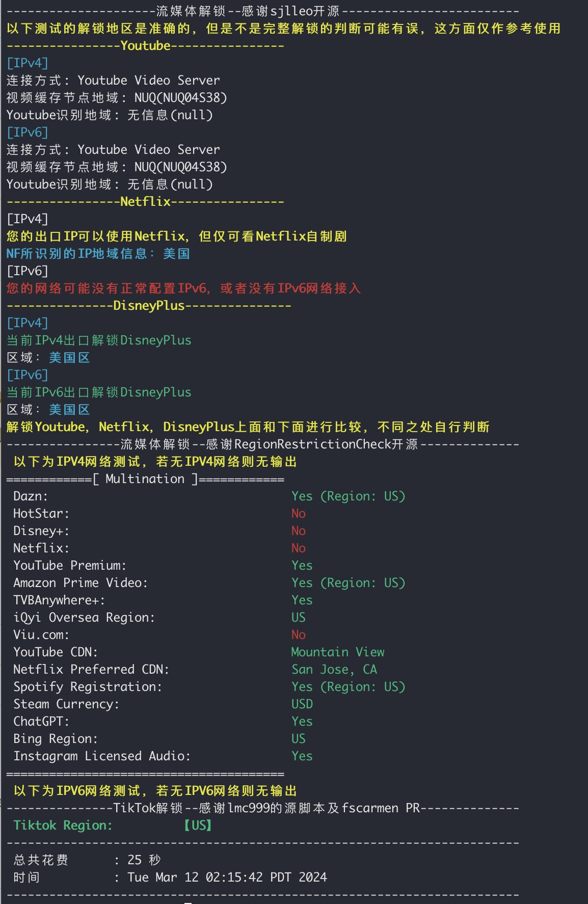
Task: Click the TVBAnywhere+ label
Action: tap(59, 600)
